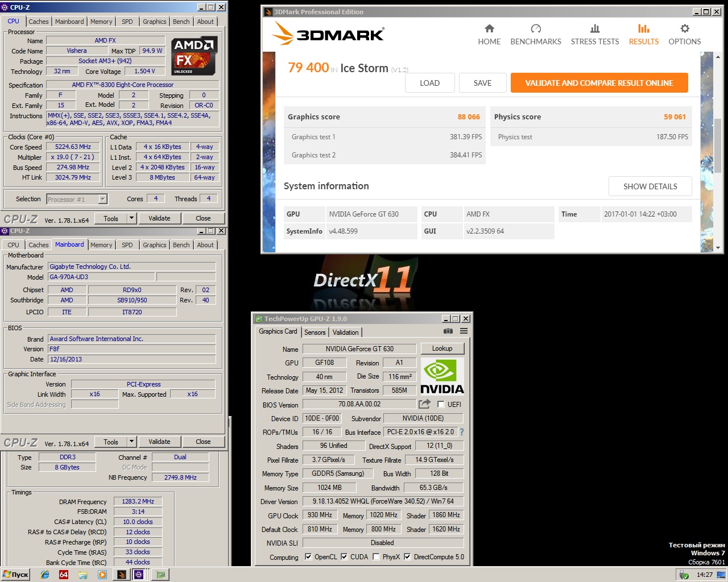Switch to the CPU-Z taskbar button
The height and width of the screenshot is (582, 728).
coord(139,575)
